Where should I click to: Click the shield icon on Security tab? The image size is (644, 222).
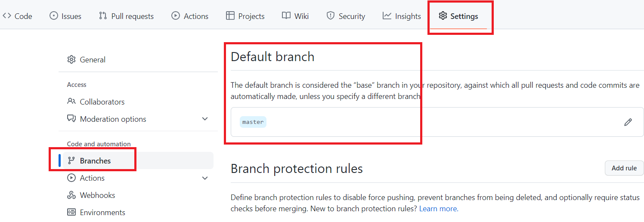(x=331, y=16)
